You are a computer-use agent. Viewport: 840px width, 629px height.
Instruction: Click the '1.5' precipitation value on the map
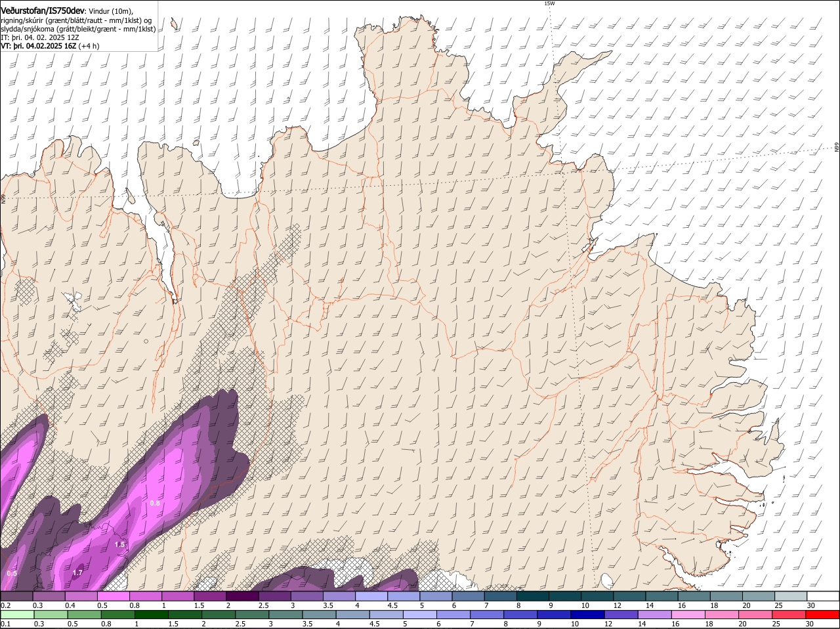(119, 545)
